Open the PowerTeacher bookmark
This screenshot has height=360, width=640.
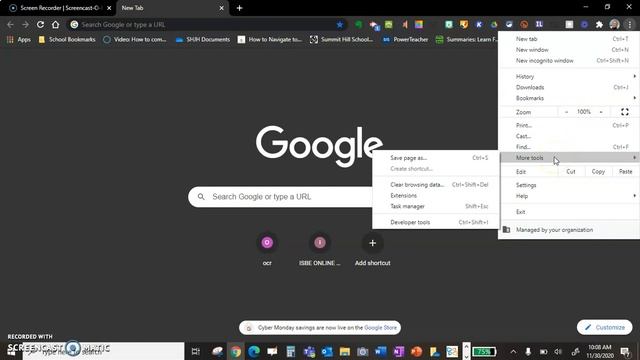[x=405, y=40]
